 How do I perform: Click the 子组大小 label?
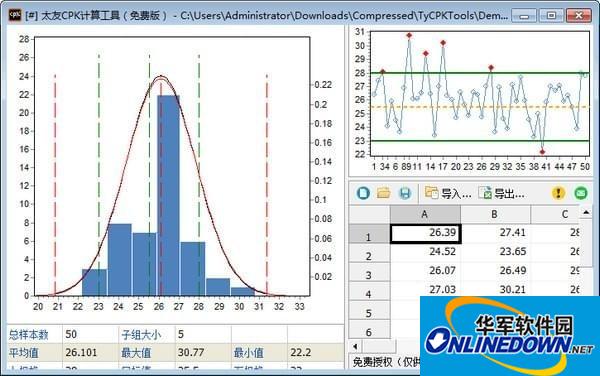pyautogui.click(x=141, y=335)
